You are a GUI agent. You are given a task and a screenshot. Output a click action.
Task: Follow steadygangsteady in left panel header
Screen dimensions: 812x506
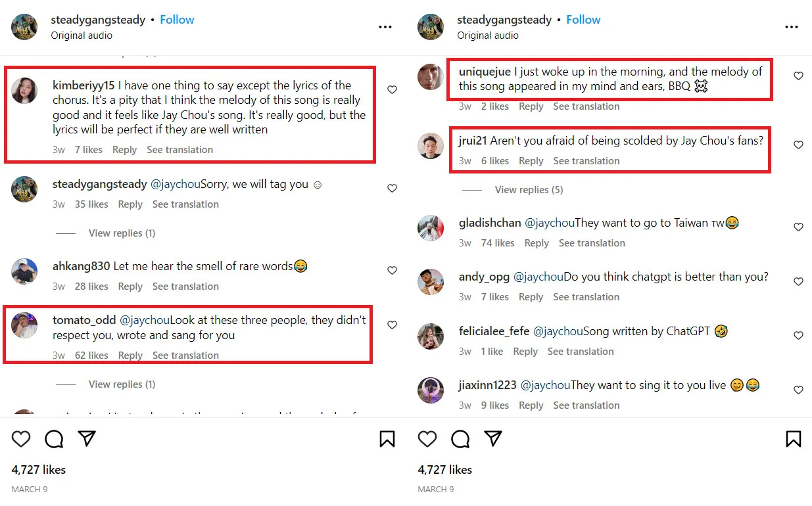click(x=177, y=20)
